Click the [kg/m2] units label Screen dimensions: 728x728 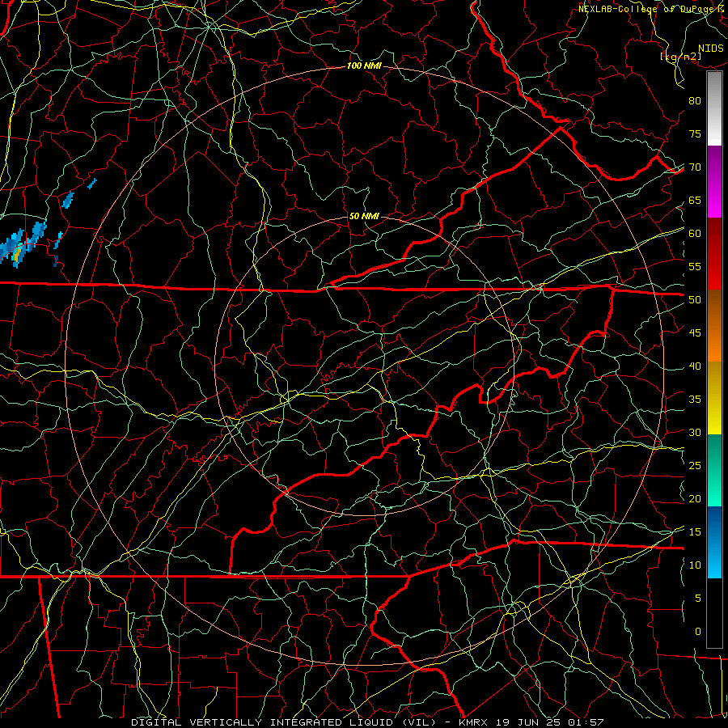tap(680, 57)
